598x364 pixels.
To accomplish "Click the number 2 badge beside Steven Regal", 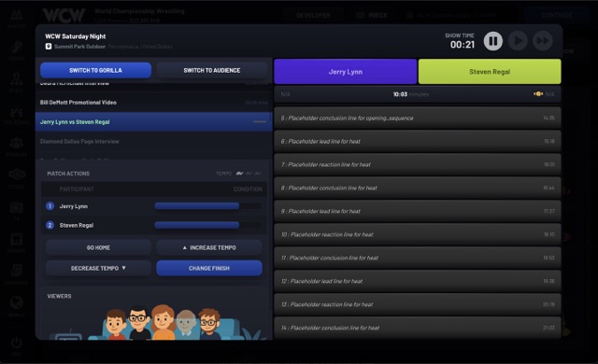I will pos(50,225).
